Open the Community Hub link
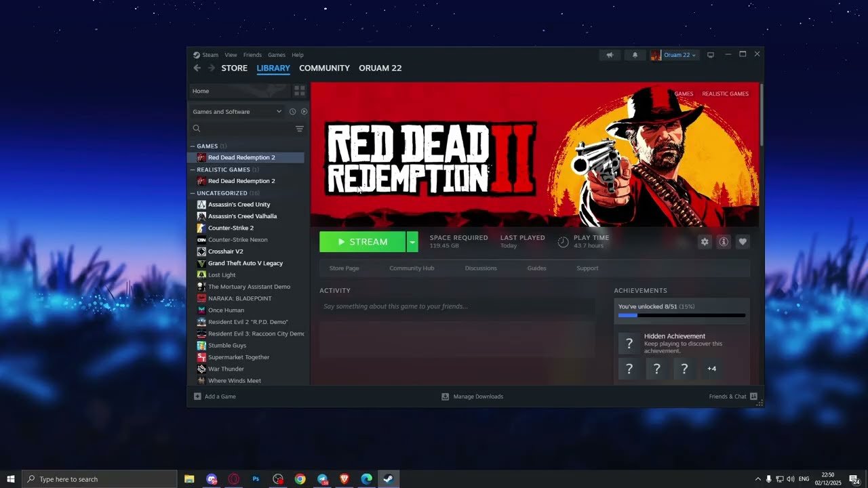868x488 pixels. pyautogui.click(x=411, y=268)
